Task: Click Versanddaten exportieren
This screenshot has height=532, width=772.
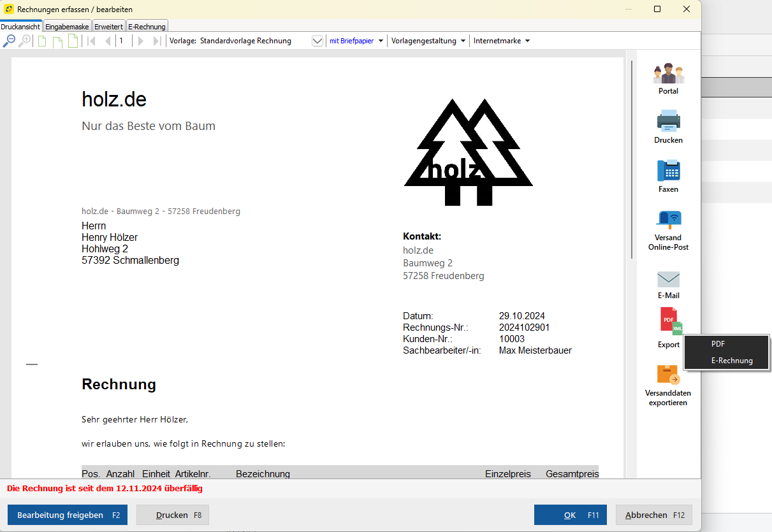Action: tap(668, 376)
